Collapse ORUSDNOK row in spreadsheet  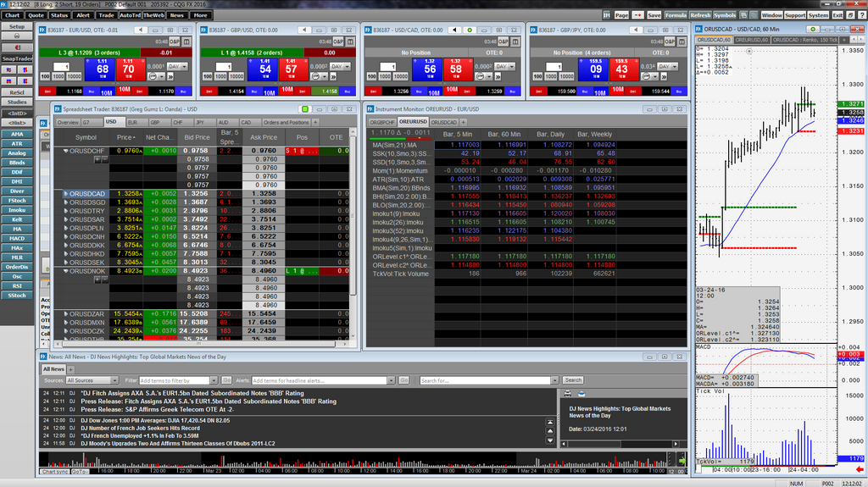coord(66,271)
